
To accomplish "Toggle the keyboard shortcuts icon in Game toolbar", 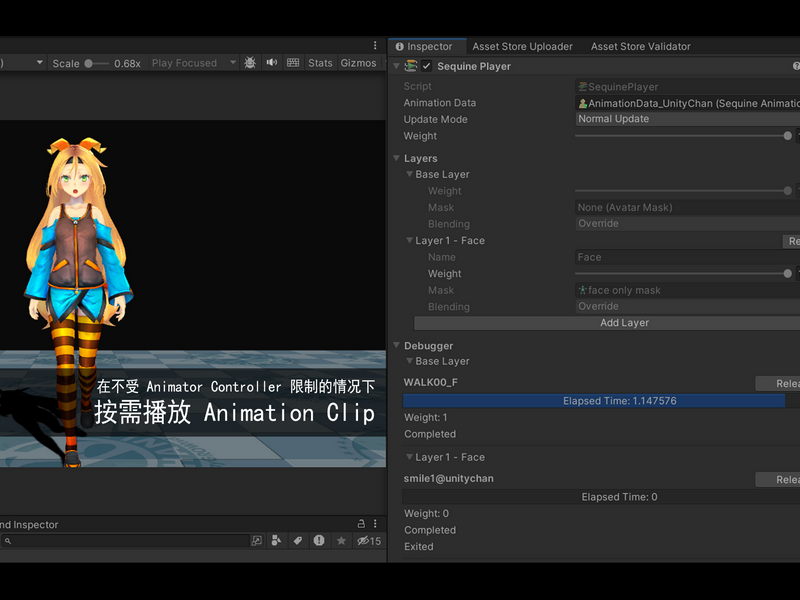I will pyautogui.click(x=293, y=63).
